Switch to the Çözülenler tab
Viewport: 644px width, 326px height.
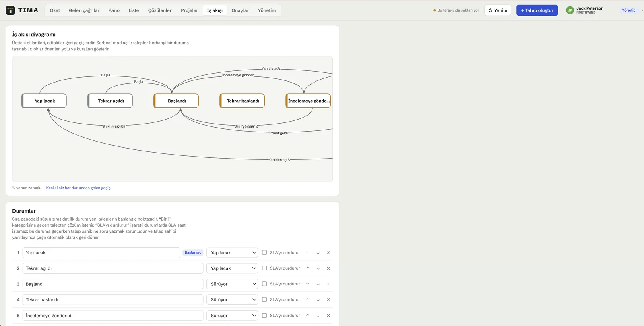click(160, 10)
